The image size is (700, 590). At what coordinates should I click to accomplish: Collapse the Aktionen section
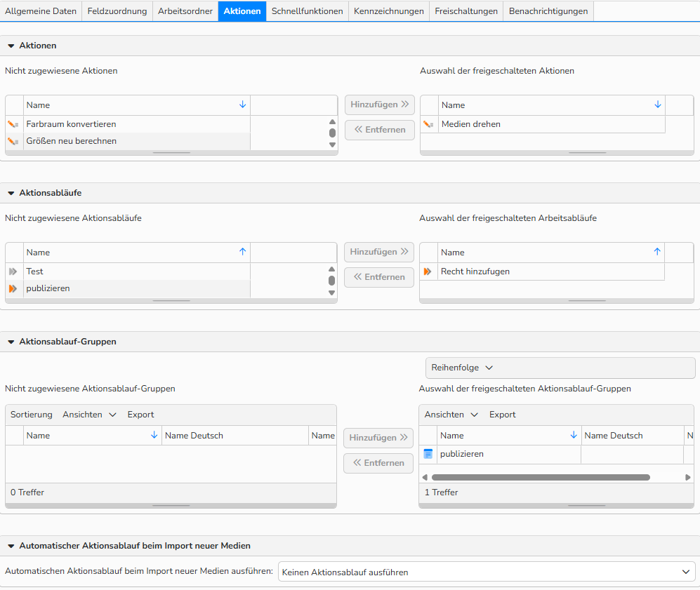[11, 46]
